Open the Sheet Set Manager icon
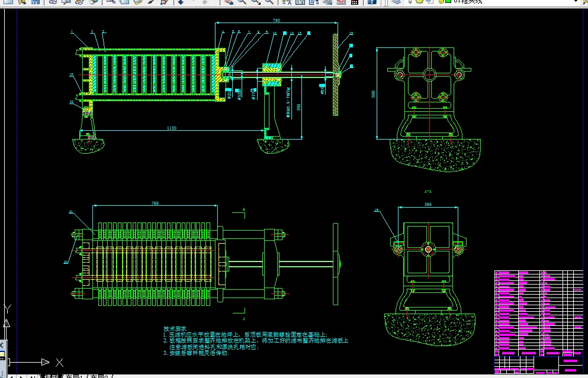588x378 pixels. pyautogui.click(x=327, y=2)
